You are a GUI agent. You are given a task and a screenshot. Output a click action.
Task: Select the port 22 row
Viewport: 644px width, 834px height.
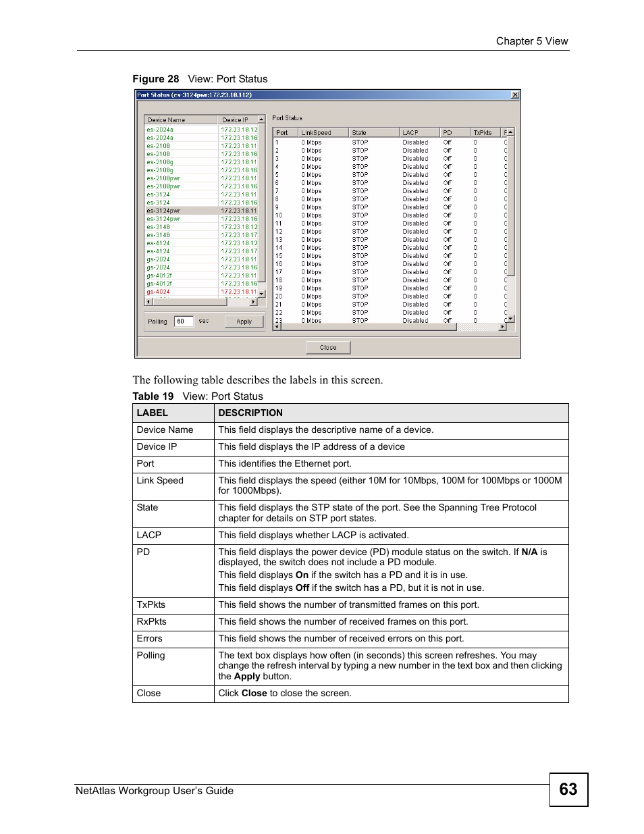pos(390,313)
